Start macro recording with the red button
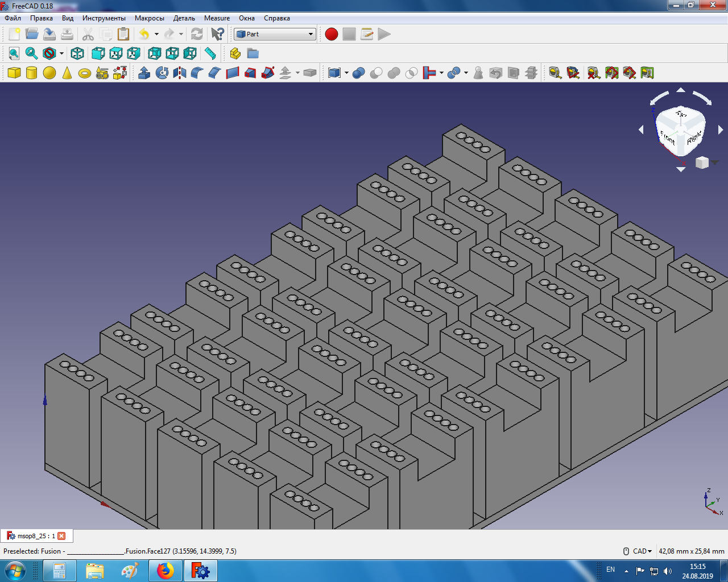 click(x=332, y=34)
